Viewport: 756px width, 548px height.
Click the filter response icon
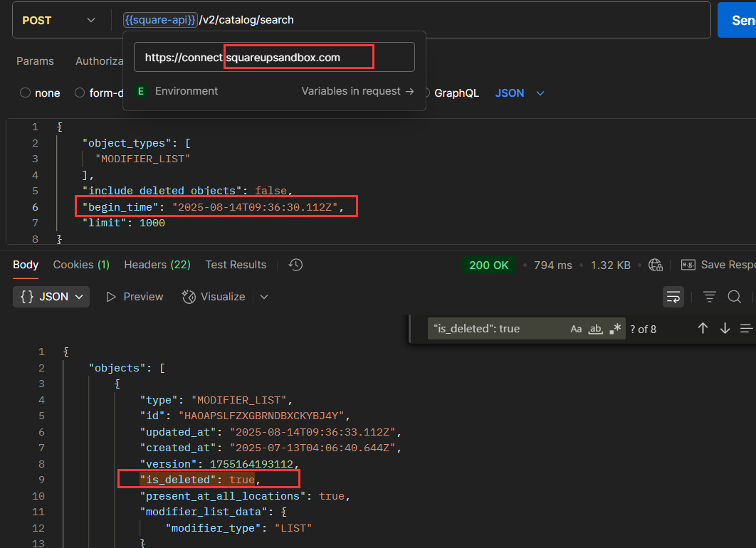709,296
